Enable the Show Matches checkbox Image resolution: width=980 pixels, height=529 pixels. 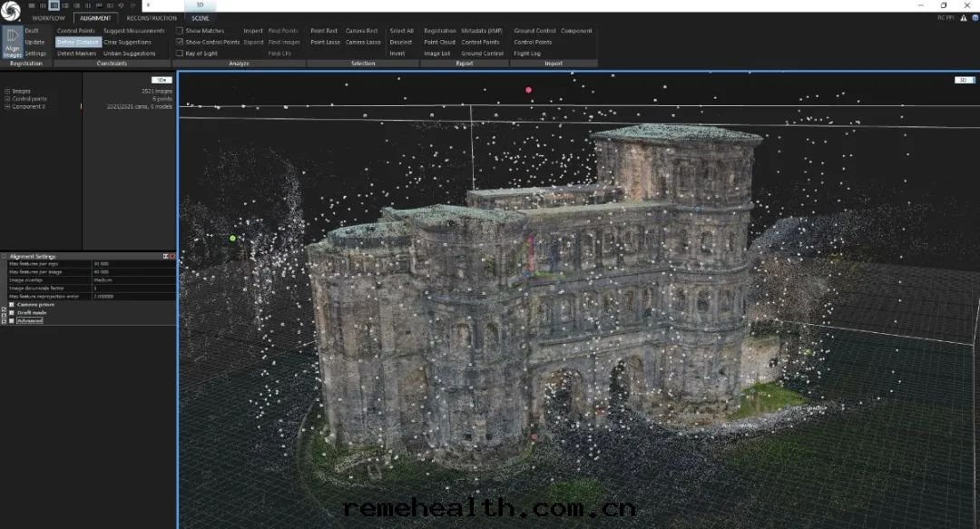coord(180,31)
